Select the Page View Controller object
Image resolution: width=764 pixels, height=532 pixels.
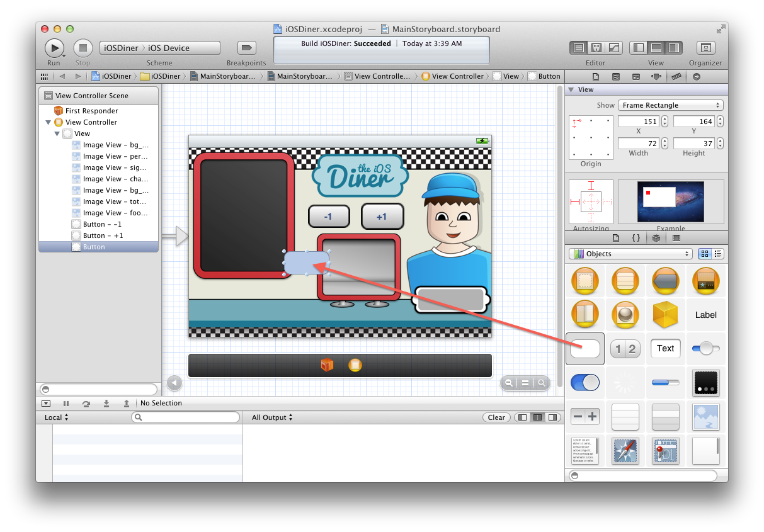pyautogui.click(x=585, y=314)
